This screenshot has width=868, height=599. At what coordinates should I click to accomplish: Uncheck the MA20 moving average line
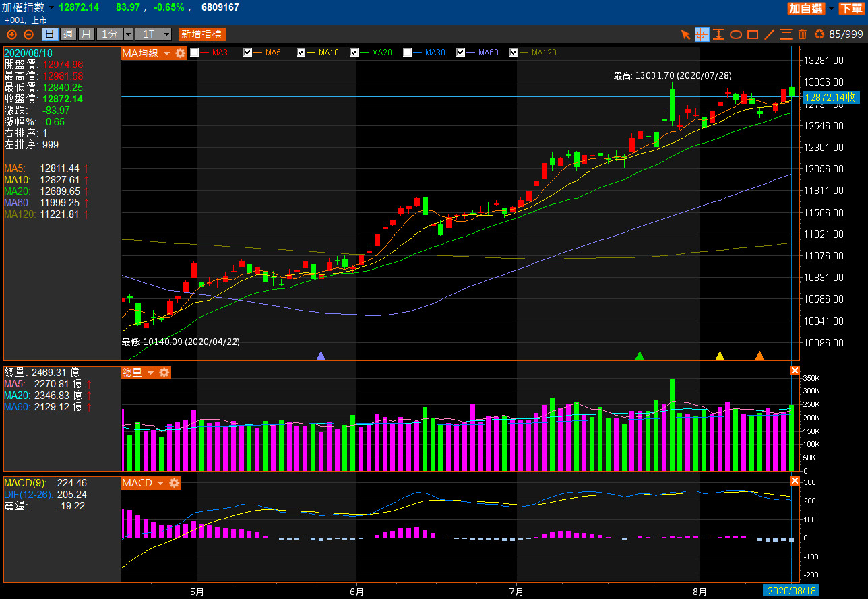(x=354, y=53)
